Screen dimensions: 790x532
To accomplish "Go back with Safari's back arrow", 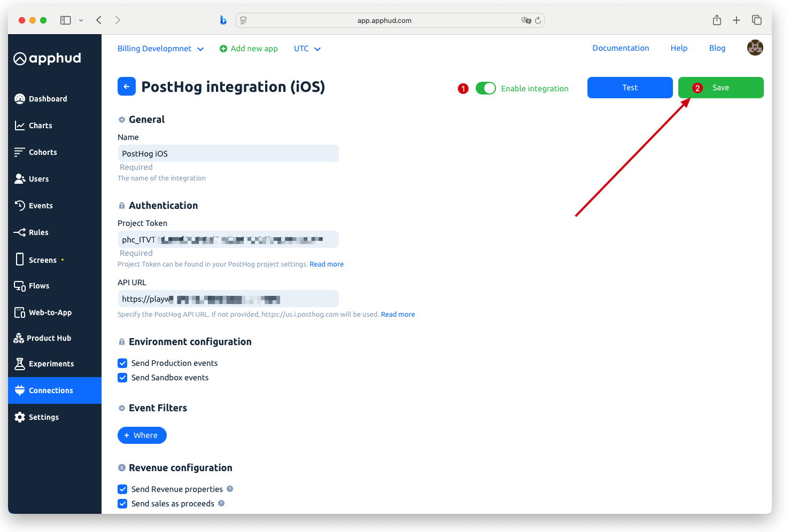I will pos(99,20).
